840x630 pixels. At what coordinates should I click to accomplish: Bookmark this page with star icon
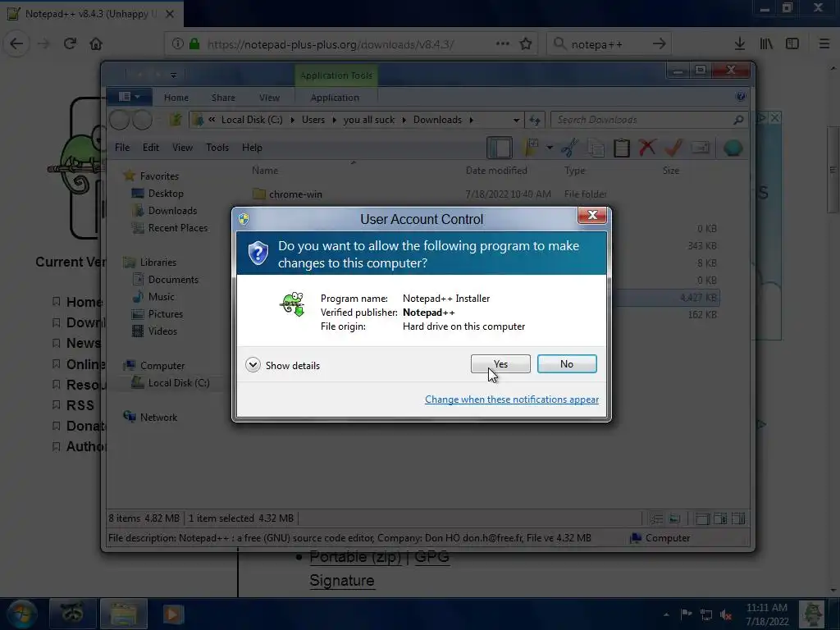[x=526, y=44]
